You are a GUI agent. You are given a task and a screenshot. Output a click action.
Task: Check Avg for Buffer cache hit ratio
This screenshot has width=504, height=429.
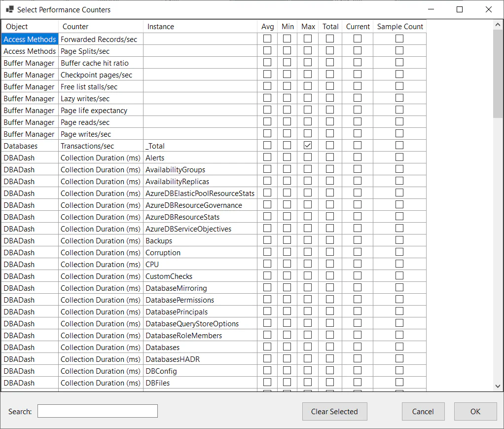(268, 62)
